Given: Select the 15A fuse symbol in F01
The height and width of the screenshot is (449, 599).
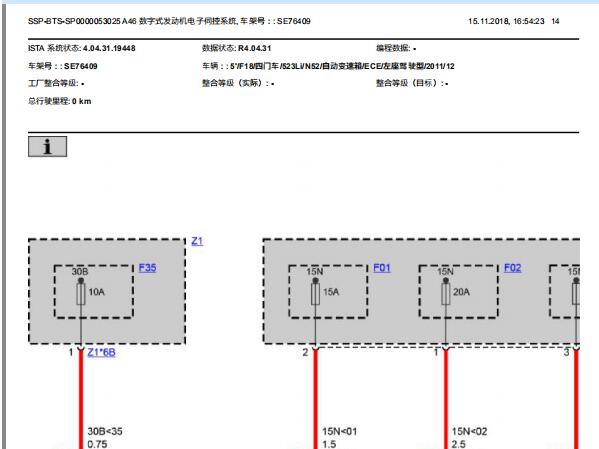Looking at the screenshot, I should click(x=315, y=294).
